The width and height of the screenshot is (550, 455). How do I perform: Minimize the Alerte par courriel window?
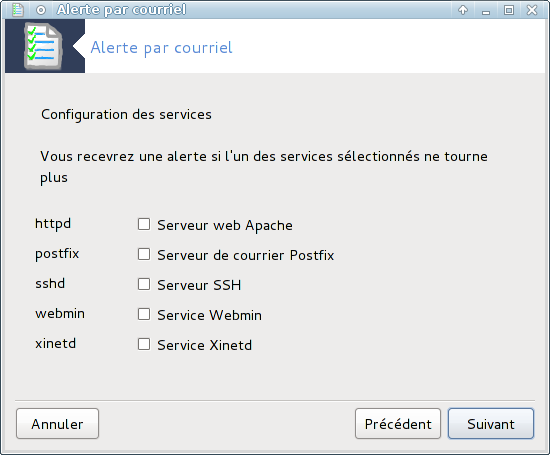(486, 11)
